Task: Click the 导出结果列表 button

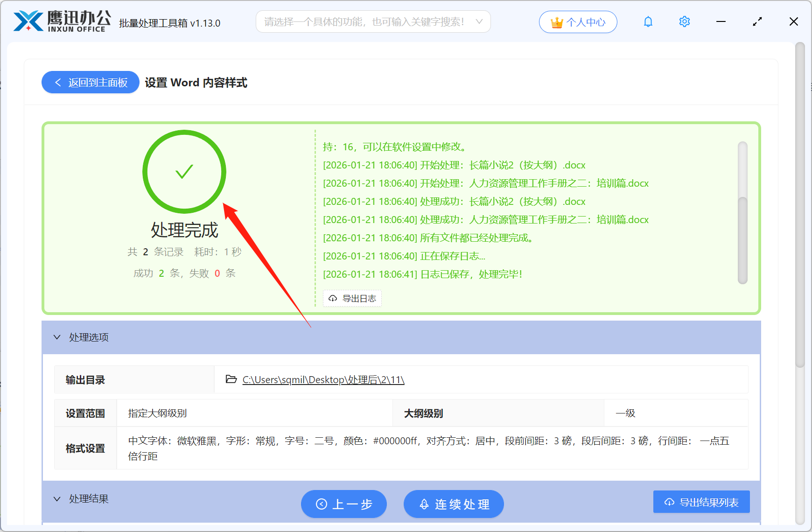Action: pos(701,502)
